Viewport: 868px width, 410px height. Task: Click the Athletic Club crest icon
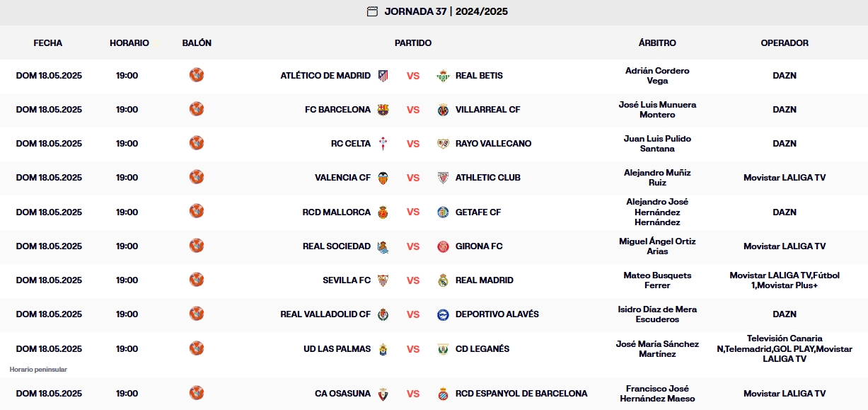click(x=444, y=178)
